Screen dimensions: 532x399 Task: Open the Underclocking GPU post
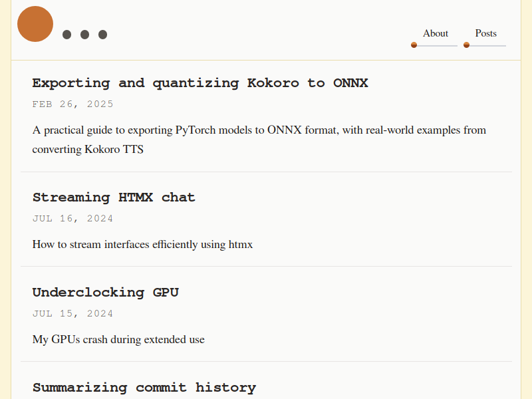(x=106, y=292)
